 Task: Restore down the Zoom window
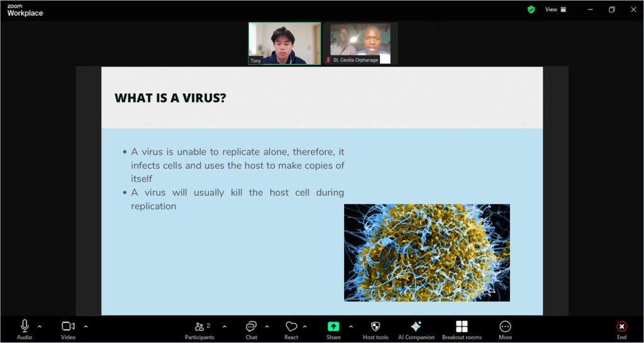(611, 9)
